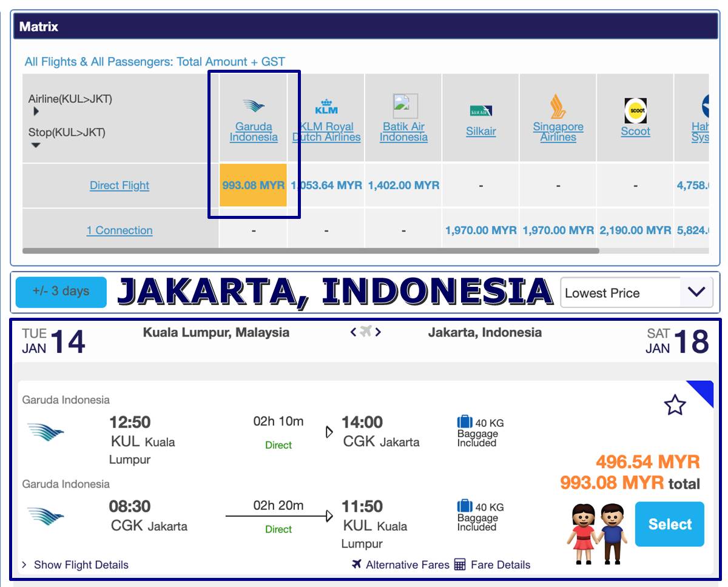Open KLM Royal Dutch Airlines link
The image size is (728, 587).
326,132
